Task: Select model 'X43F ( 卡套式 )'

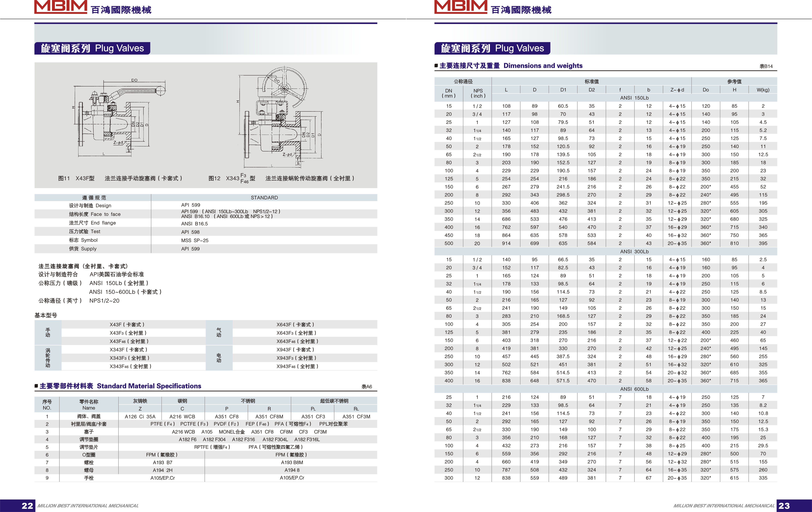Action: coord(127,325)
